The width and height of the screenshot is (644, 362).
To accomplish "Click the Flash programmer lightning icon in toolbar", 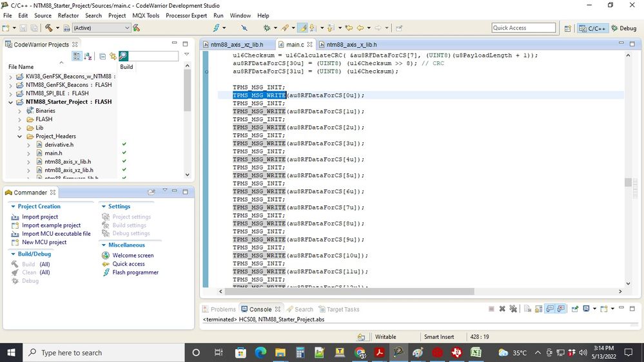I will click(216, 28).
